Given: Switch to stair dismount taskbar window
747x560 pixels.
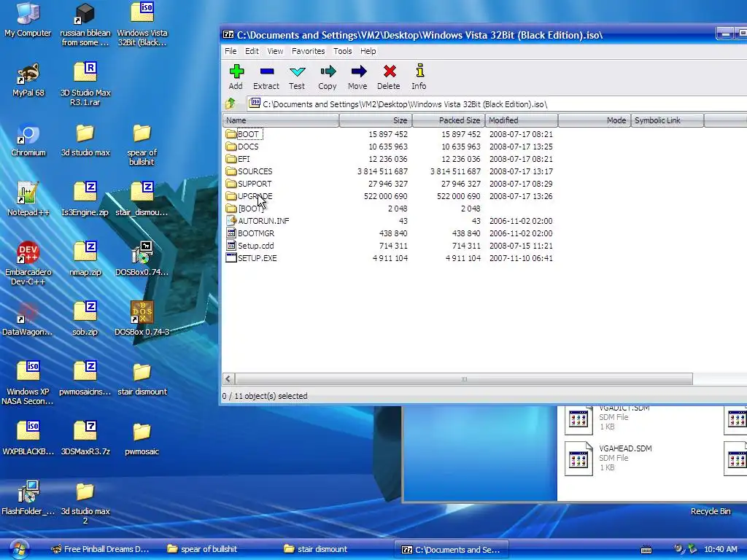Looking at the screenshot, I should pos(315,549).
